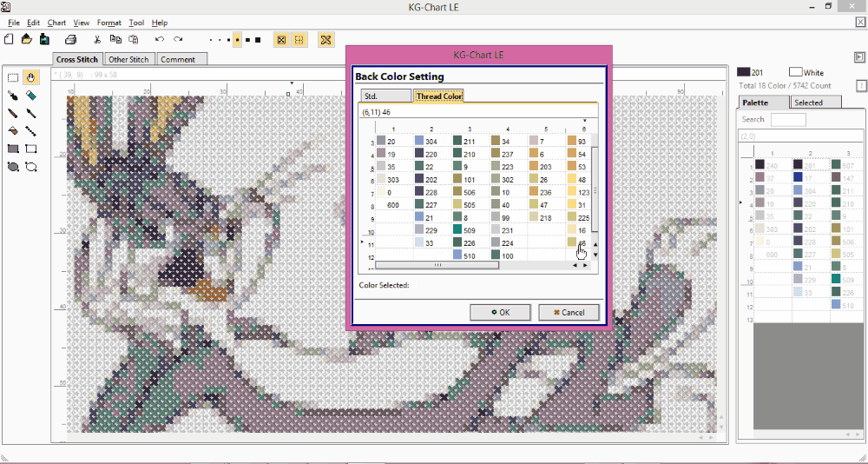Toggle the cross-stitch display mode icon
Viewport: 868px width, 464px height.
tap(325, 40)
